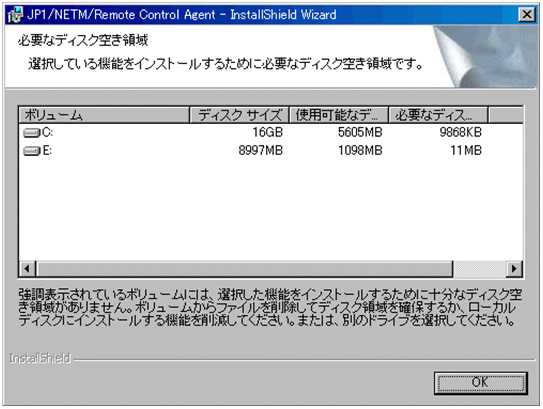
Task: Click the 9868KB required space value
Action: pyautogui.click(x=461, y=132)
